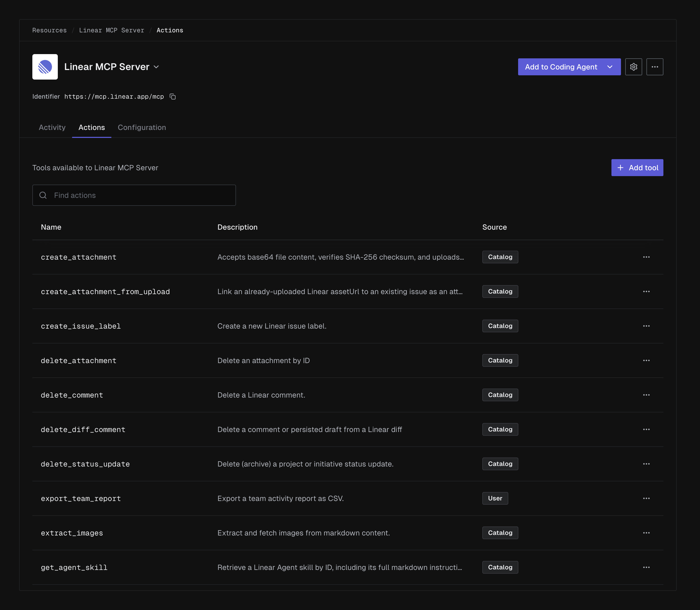Click 'Delete an attachment by ID' description
This screenshot has height=610, width=700.
[264, 360]
